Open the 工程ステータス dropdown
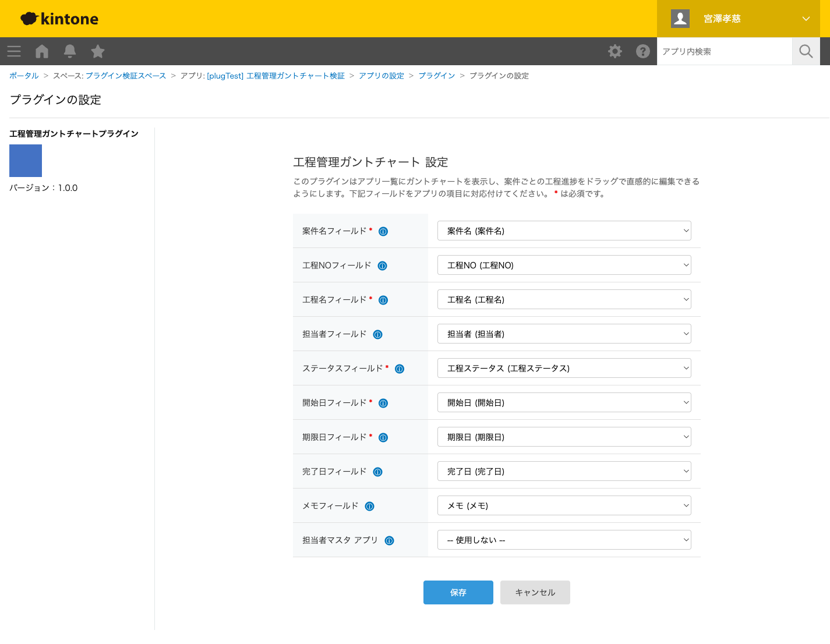Viewport: 830px width, 644px height. tap(564, 369)
